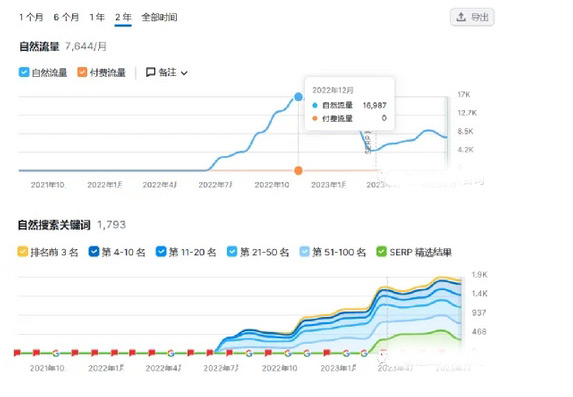Toggle the 第 21-50 名 checkbox
Screen dimensions: 573x397
(232, 252)
